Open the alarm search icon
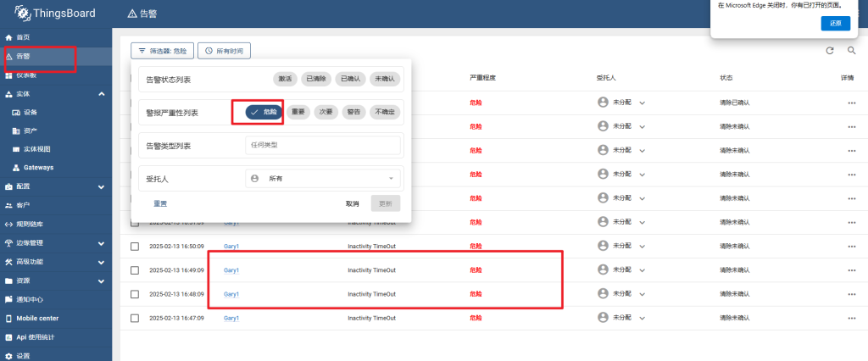 pos(852,51)
